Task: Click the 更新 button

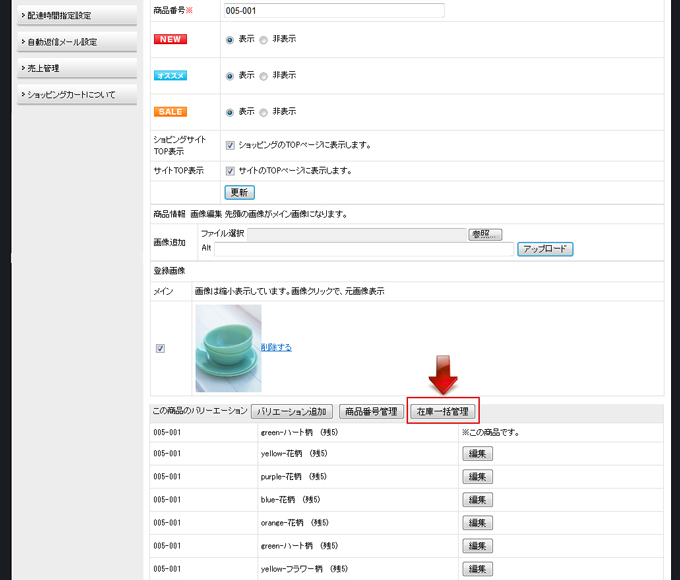Action: tap(239, 192)
